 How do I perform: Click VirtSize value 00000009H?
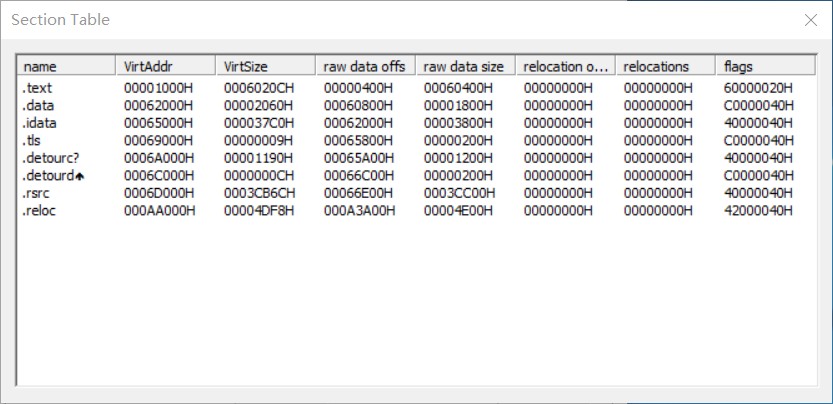(258, 141)
